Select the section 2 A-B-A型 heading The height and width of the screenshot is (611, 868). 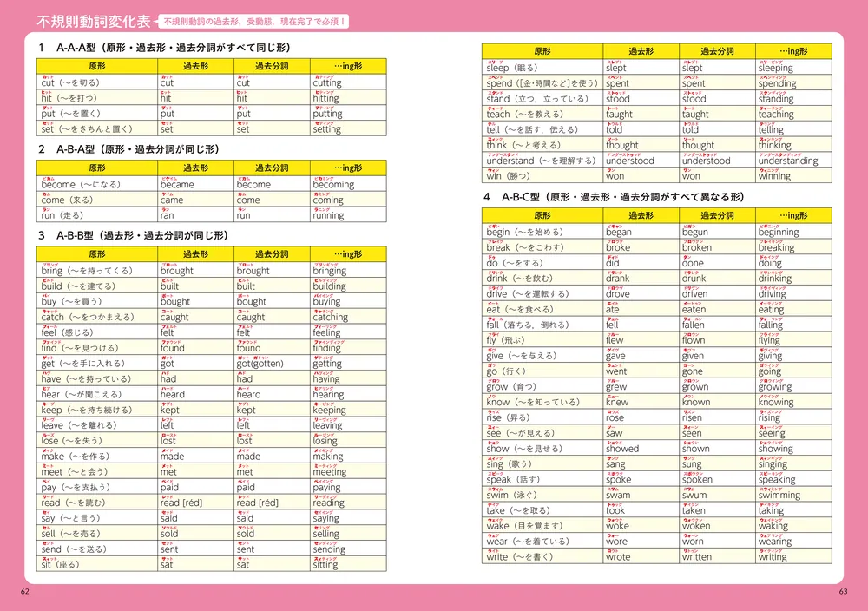click(128, 149)
